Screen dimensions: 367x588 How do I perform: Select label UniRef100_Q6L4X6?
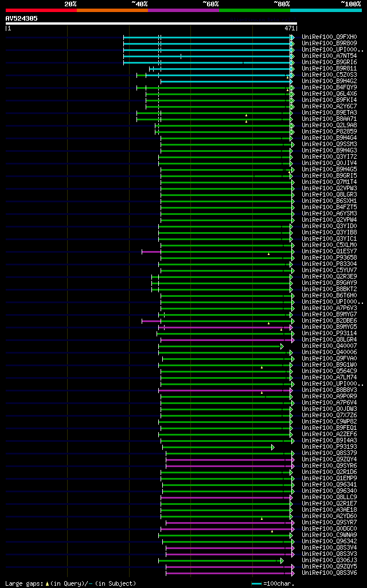329,94
